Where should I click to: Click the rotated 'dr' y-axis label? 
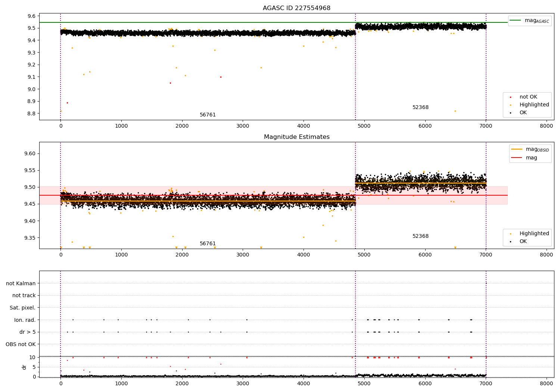coord(24,367)
